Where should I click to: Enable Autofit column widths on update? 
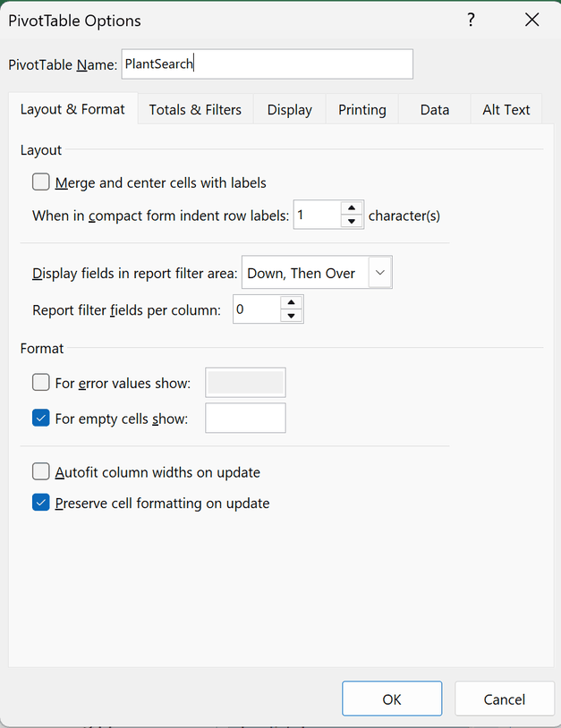pyautogui.click(x=41, y=471)
